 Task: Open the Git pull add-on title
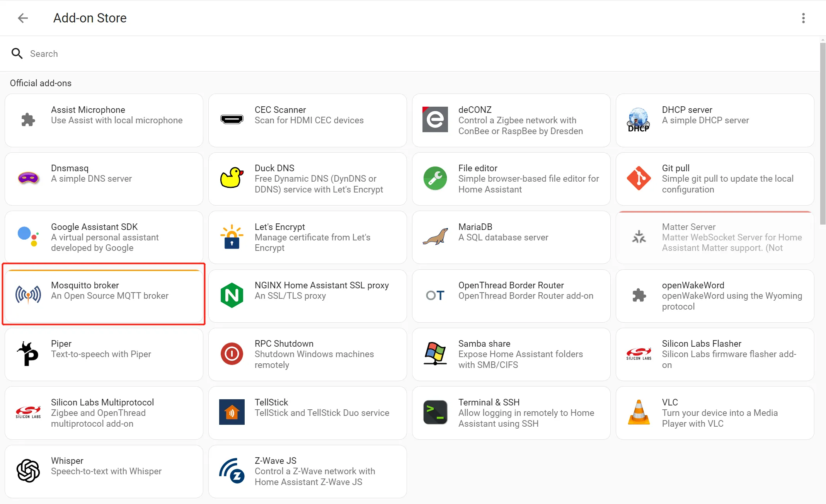(676, 168)
